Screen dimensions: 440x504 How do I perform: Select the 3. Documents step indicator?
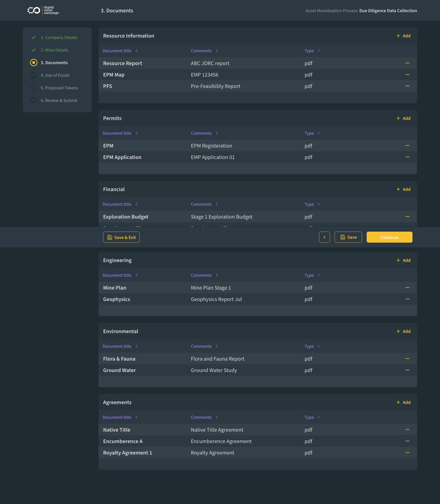pyautogui.click(x=34, y=63)
